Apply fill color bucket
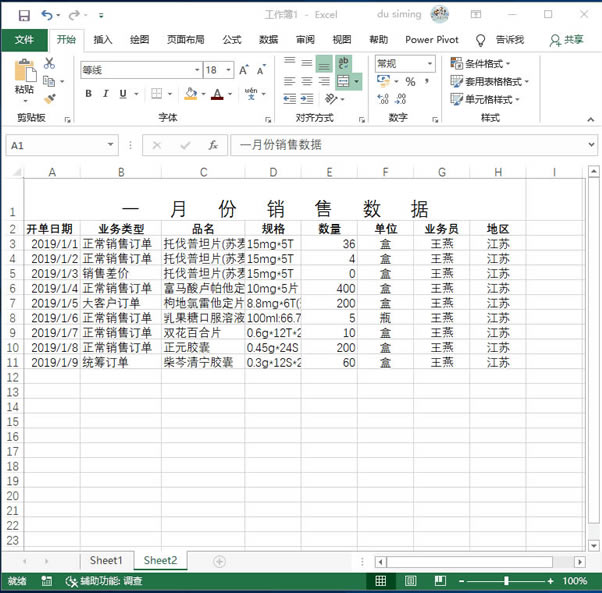 (191, 93)
